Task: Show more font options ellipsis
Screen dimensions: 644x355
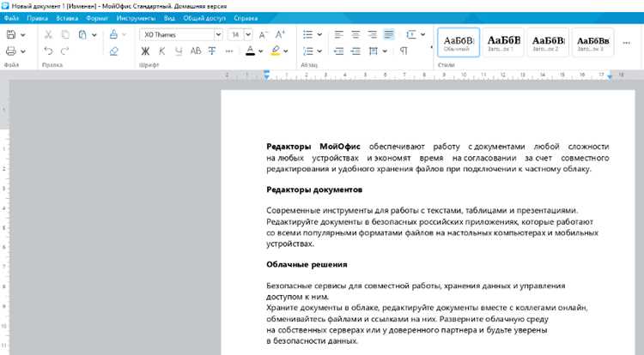Action: point(229,51)
